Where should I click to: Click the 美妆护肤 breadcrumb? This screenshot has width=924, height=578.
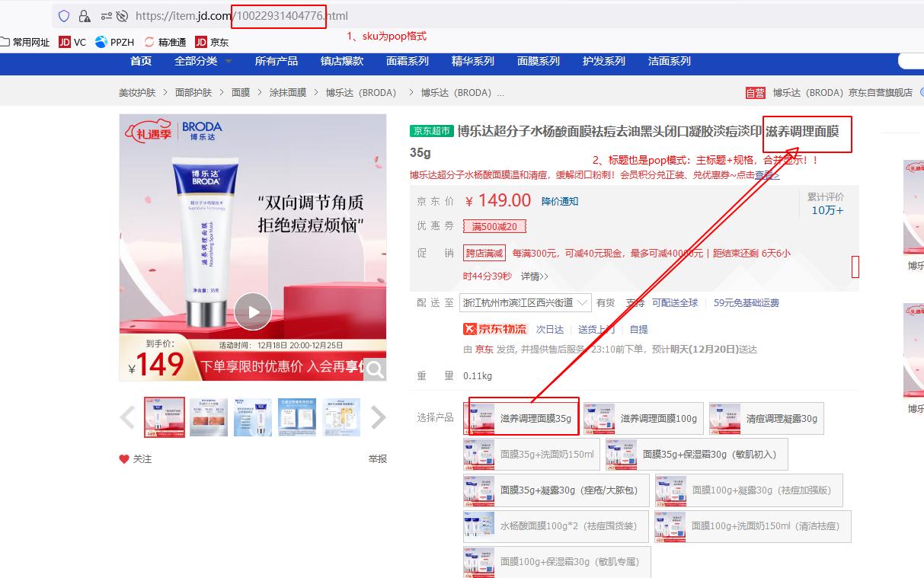coord(137,93)
